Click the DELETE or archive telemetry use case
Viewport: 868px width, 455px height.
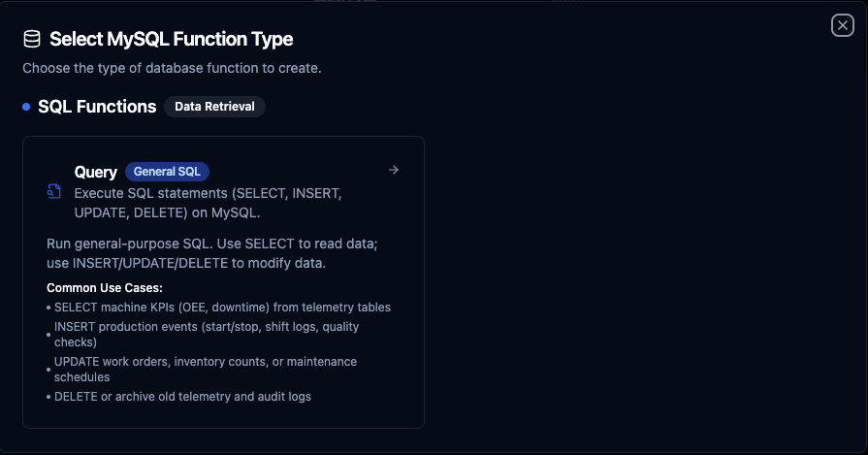coord(182,397)
